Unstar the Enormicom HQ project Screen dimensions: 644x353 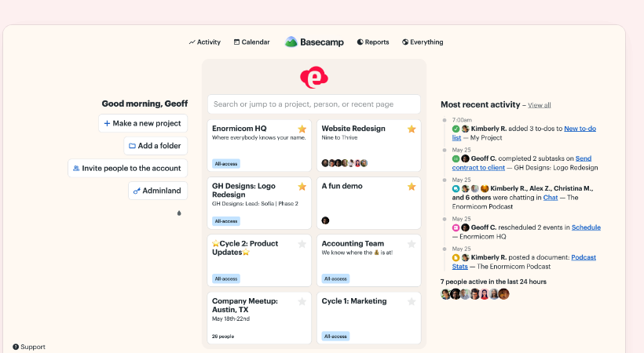(302, 129)
